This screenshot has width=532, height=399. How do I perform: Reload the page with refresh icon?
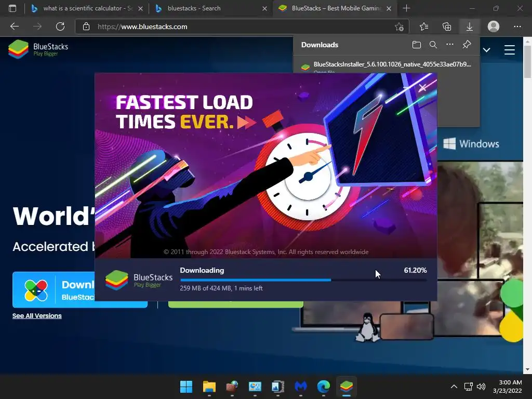[60, 26]
